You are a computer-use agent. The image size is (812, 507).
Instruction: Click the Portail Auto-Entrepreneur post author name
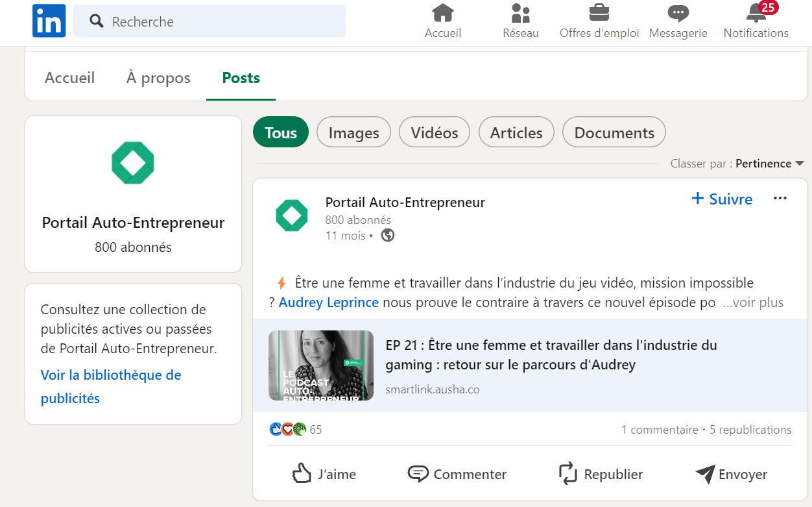[x=405, y=203]
